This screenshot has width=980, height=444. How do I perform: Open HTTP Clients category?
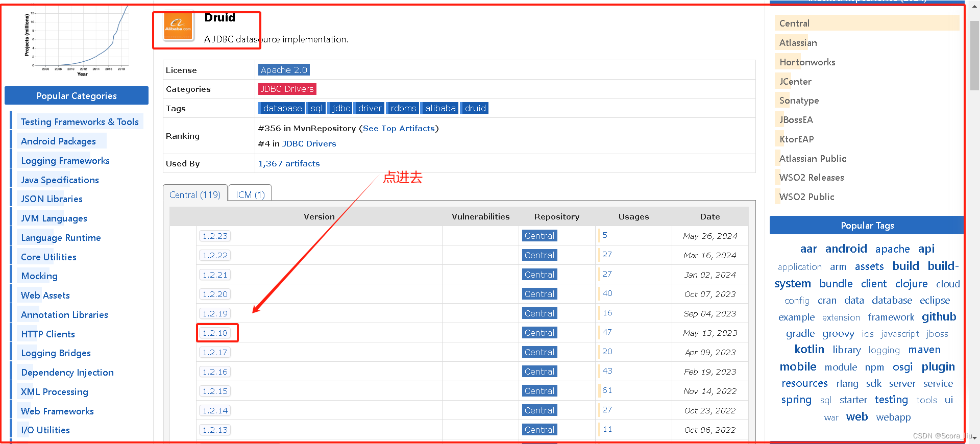pyautogui.click(x=48, y=334)
